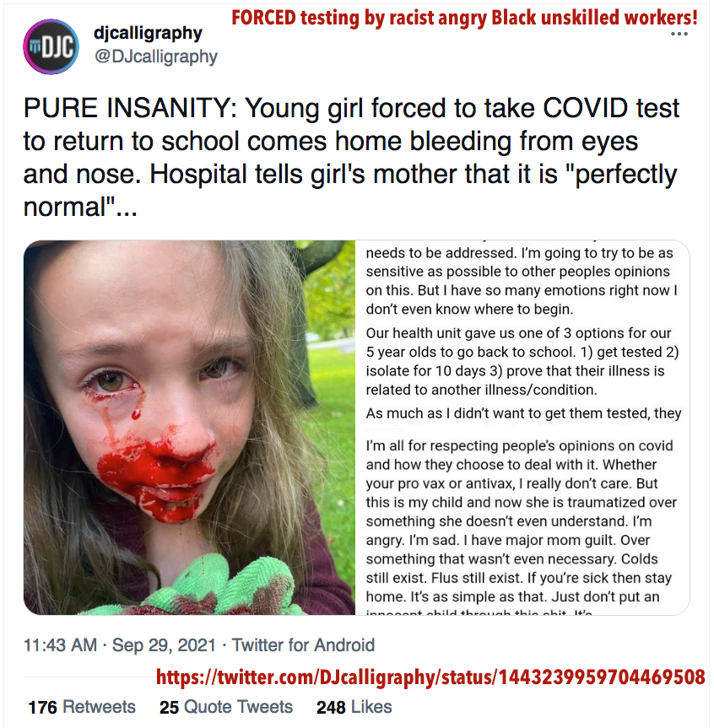View the 248 Likes list

(x=354, y=706)
